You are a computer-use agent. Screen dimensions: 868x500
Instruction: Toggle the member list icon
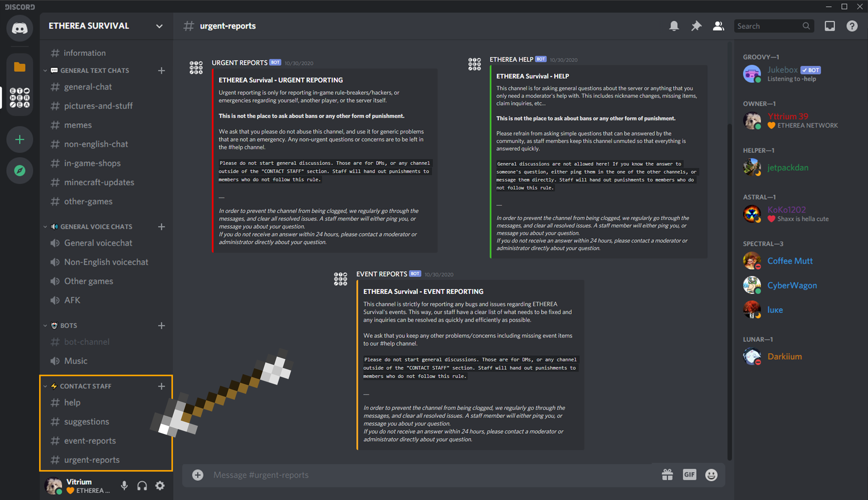point(718,26)
